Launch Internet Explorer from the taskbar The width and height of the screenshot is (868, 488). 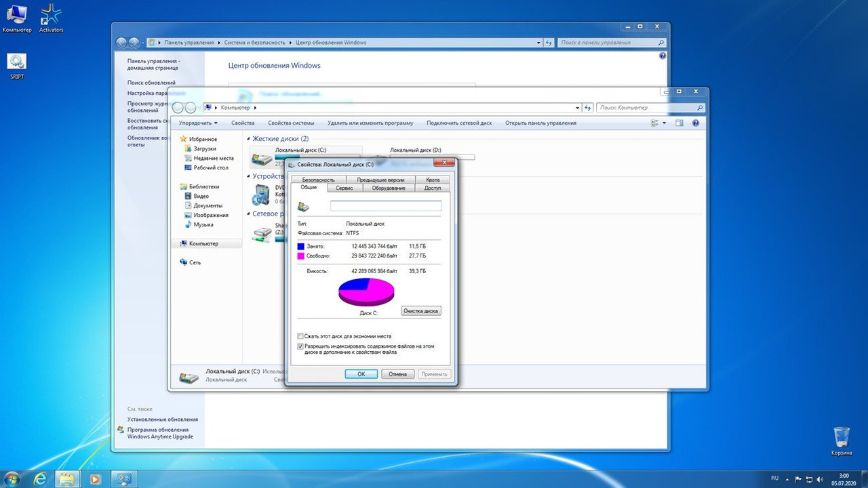(x=40, y=479)
